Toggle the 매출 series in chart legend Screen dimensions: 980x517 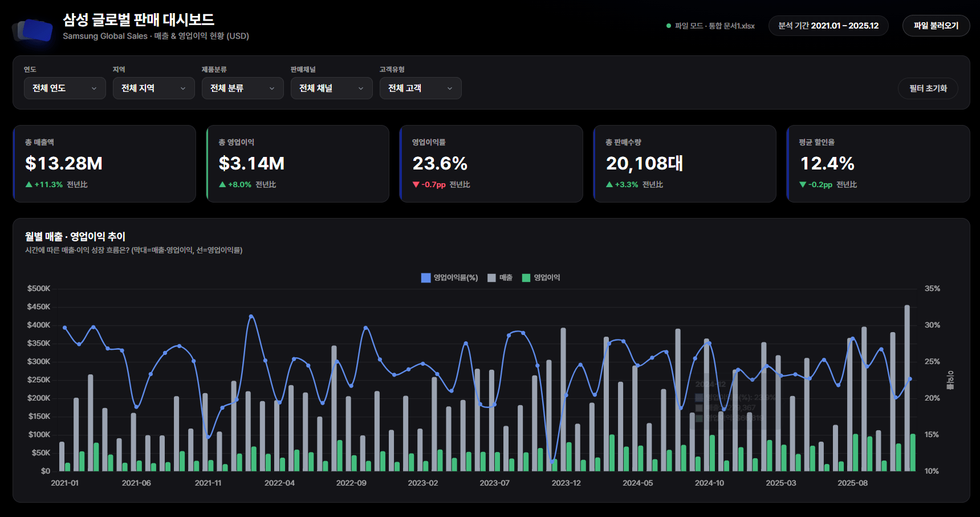[500, 277]
